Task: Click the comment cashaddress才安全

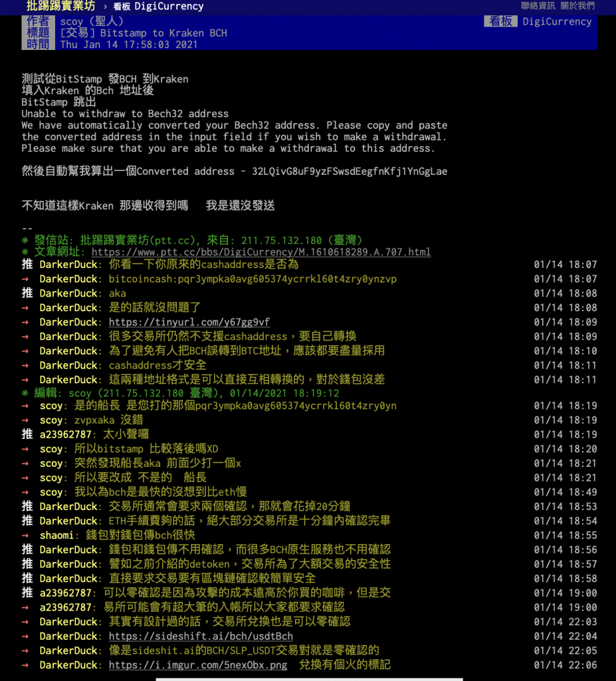Action: point(157,365)
